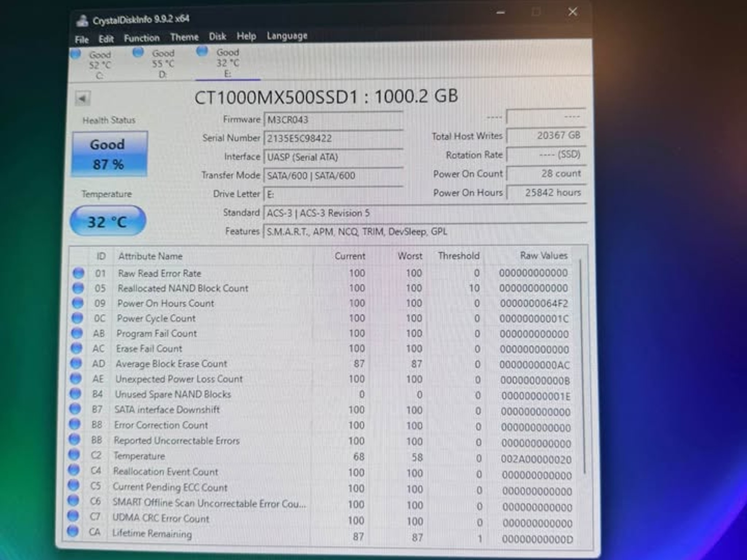This screenshot has height=560, width=747.
Task: Open the Disk menu
Action: tap(217, 36)
